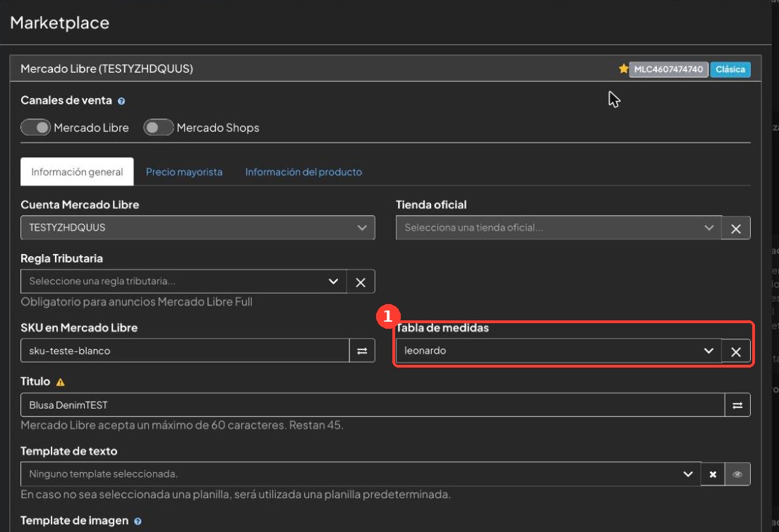This screenshot has height=532, width=779.
Task: Clear the Tabla de medidas selection
Action: (x=736, y=351)
